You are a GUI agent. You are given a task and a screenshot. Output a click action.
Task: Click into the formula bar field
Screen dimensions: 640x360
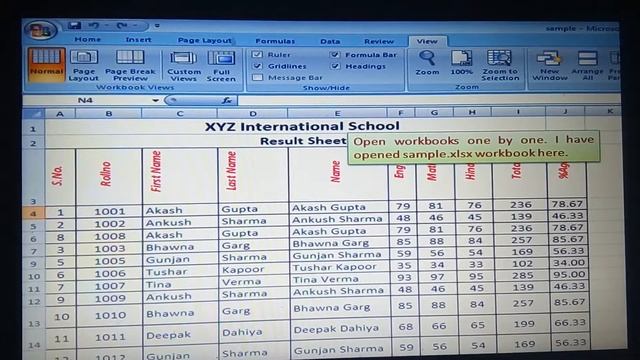click(428, 100)
